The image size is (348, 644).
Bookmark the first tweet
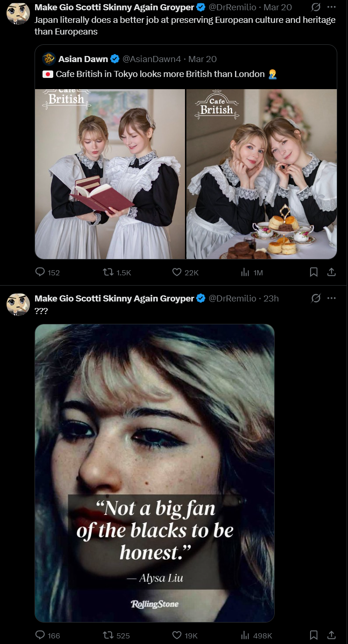tap(314, 272)
